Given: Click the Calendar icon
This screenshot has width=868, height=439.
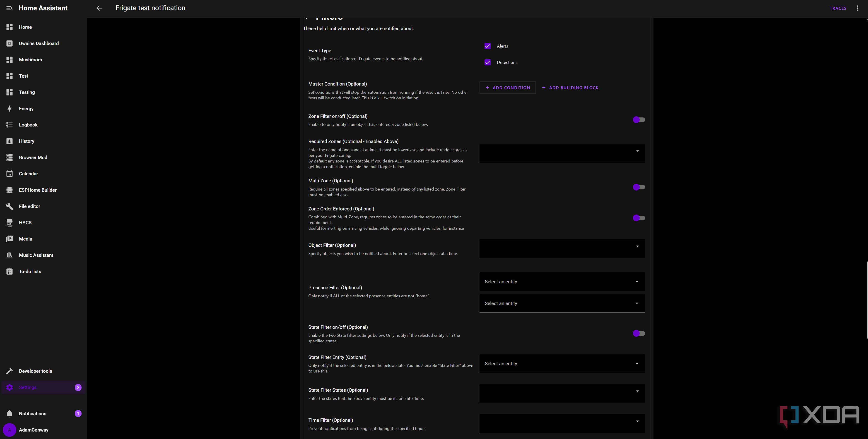Looking at the screenshot, I should pos(10,174).
